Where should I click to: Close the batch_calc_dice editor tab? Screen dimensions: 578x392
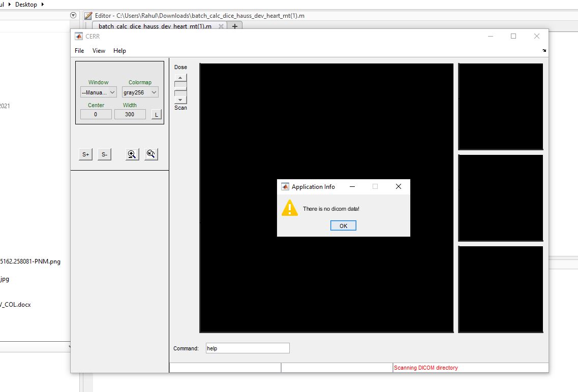click(221, 26)
